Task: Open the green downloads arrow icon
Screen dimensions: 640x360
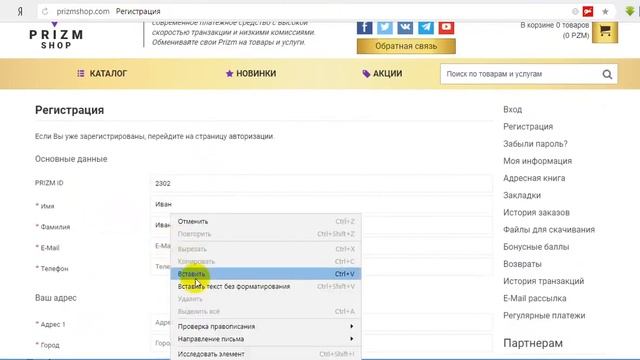Action: (x=630, y=11)
